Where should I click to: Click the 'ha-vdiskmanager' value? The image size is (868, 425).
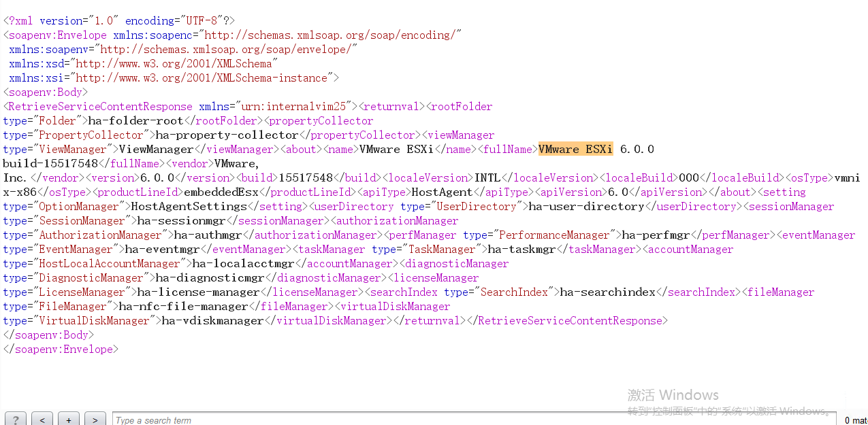coord(212,320)
